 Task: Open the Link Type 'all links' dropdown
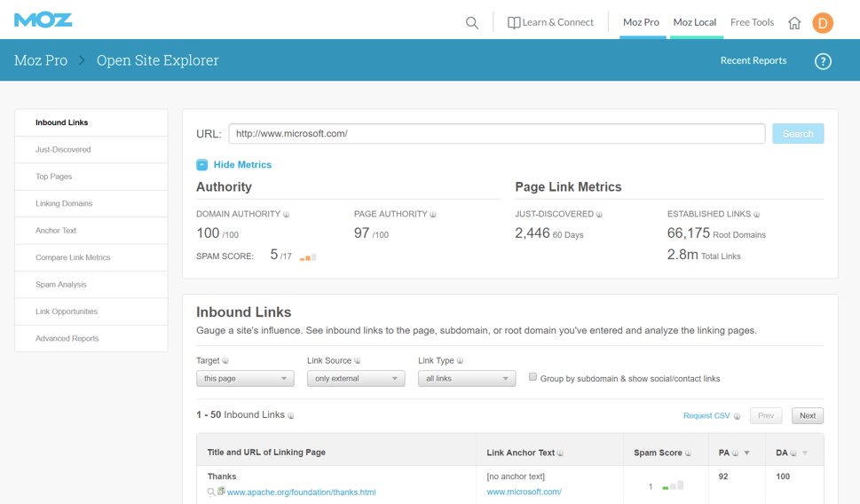[x=467, y=378]
